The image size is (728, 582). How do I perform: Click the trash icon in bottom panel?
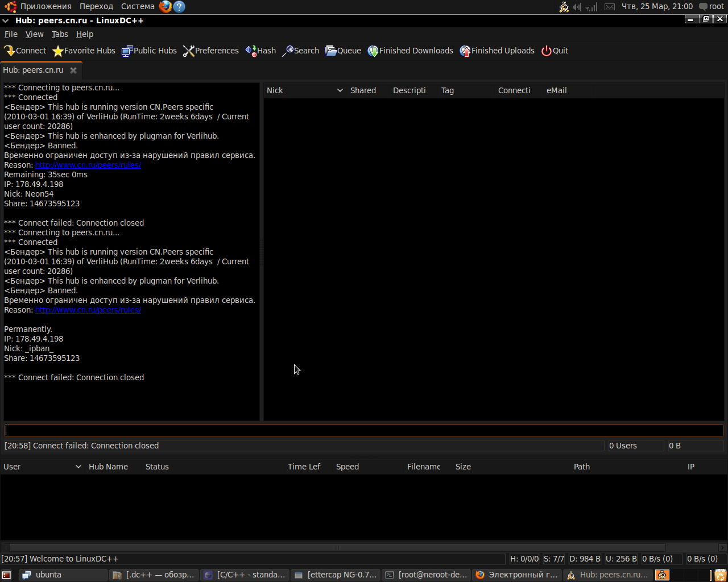click(x=720, y=575)
